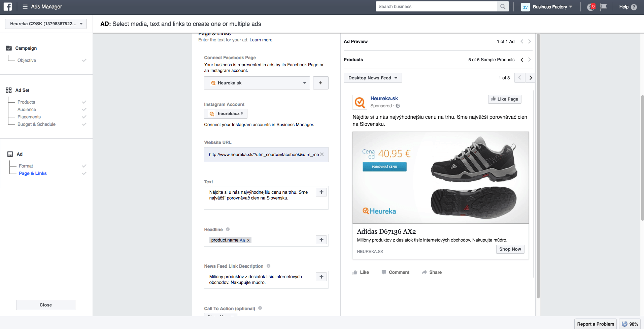644x329 pixels.
Task: Open Budget & Schedule step
Action: click(x=36, y=124)
